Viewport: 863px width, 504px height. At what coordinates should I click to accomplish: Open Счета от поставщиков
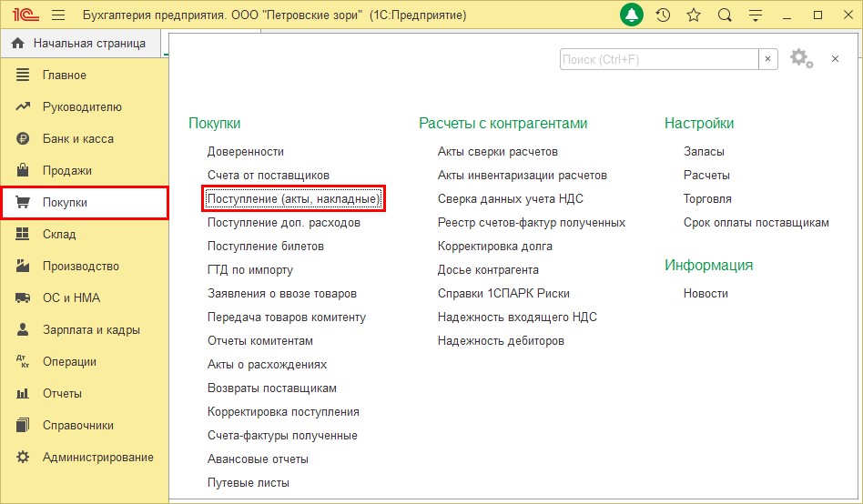coord(268,175)
